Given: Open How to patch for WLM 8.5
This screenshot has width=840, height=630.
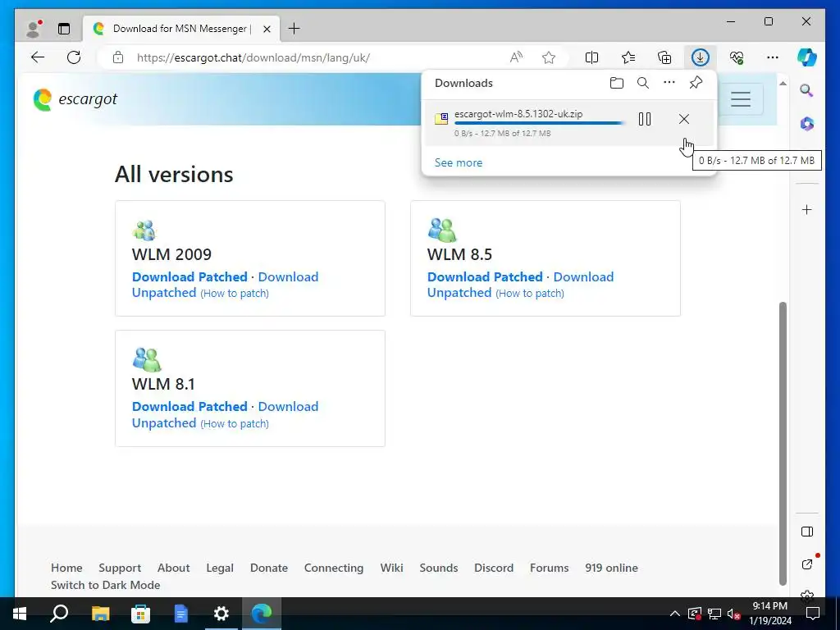Looking at the screenshot, I should coord(530,294).
